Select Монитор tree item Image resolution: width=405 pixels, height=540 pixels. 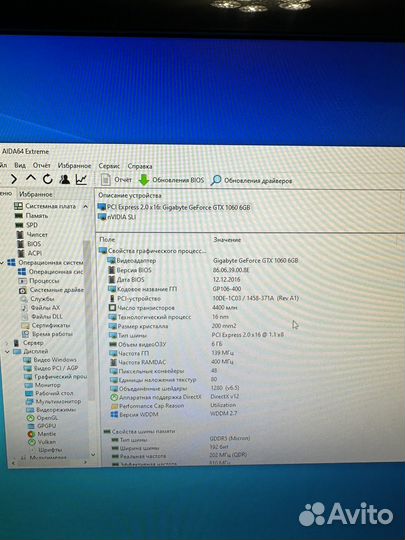(43, 385)
